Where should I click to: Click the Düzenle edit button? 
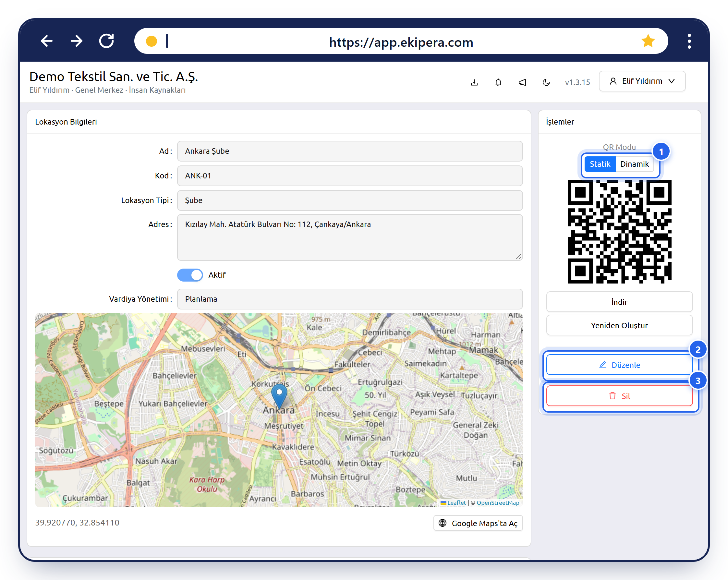[x=619, y=365]
